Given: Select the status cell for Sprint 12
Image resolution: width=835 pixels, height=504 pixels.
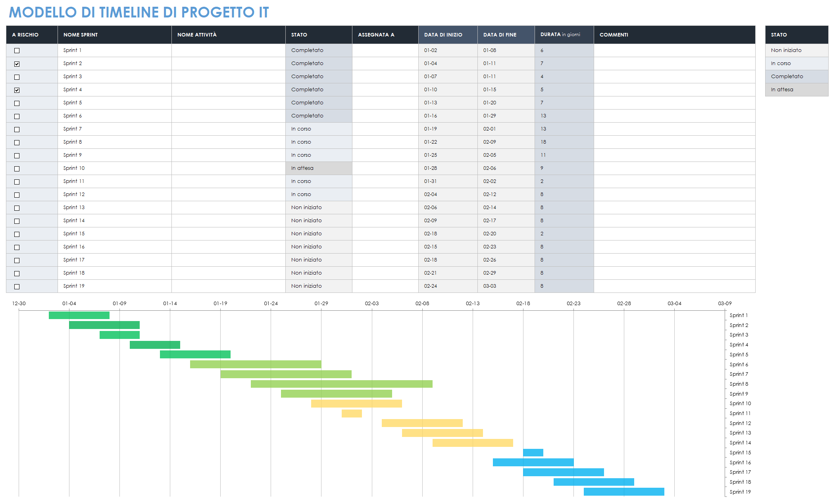Looking at the screenshot, I should (x=319, y=194).
